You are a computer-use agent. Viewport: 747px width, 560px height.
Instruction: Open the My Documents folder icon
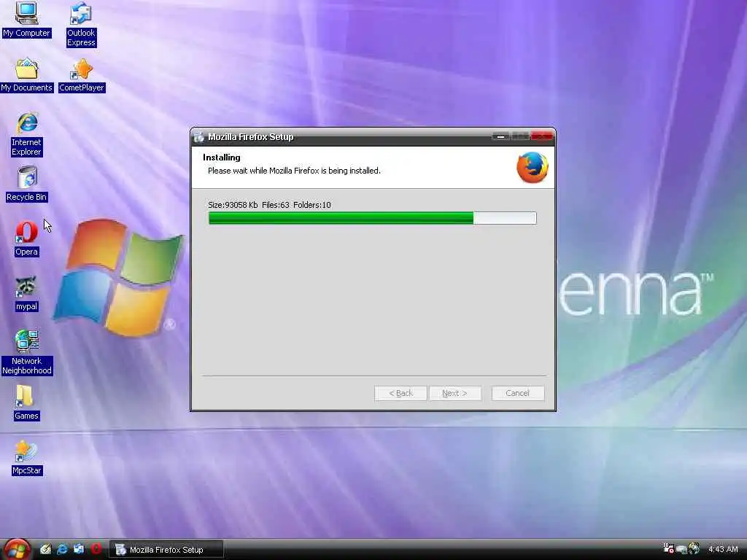coord(27,74)
